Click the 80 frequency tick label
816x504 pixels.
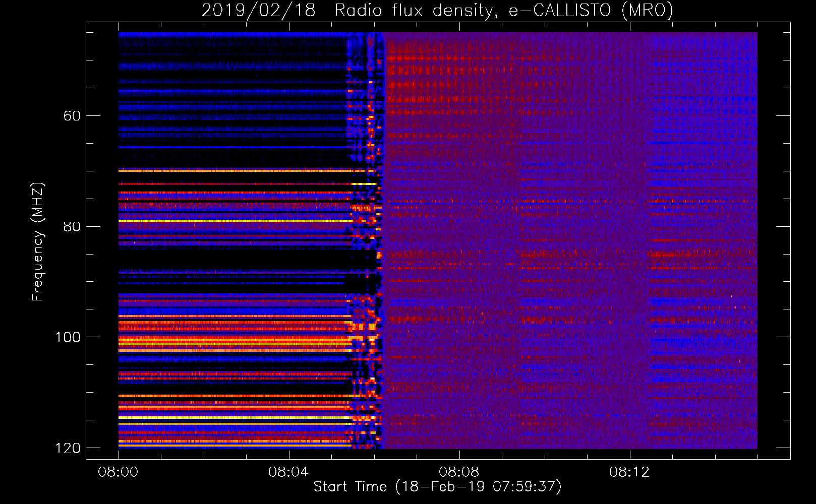click(x=72, y=226)
